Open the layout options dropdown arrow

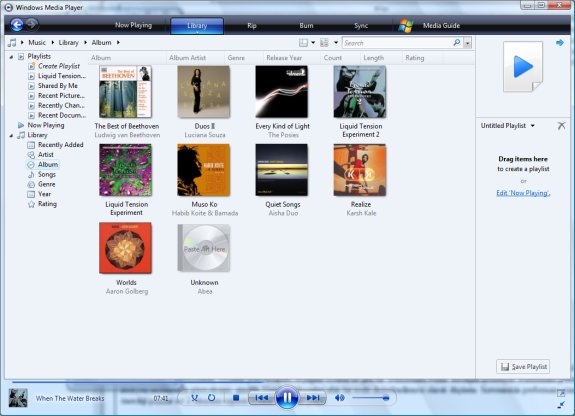[x=313, y=43]
